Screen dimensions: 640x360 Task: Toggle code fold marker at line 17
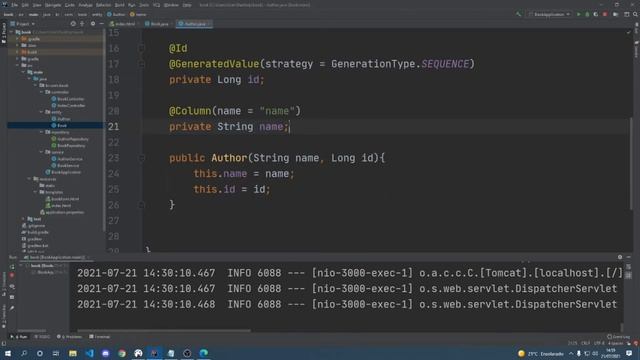141,64
